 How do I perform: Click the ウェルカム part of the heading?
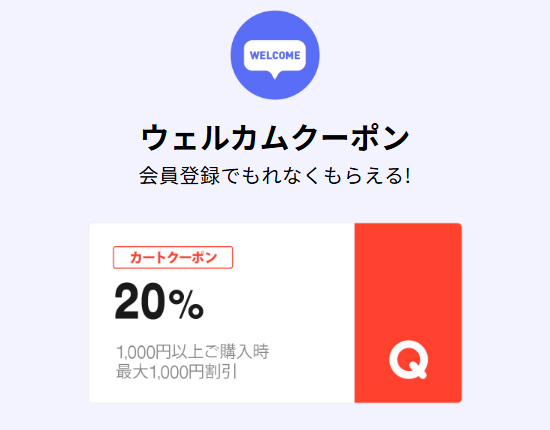point(215,137)
